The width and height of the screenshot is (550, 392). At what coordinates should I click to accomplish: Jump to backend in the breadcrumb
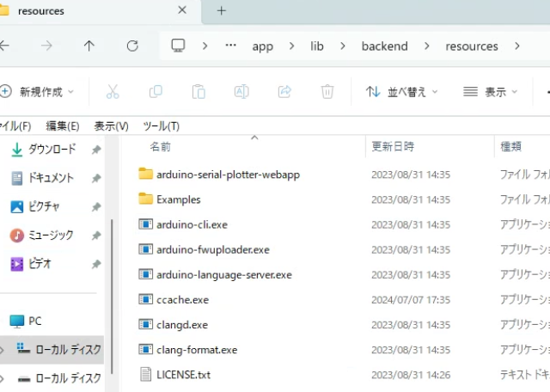[385, 46]
